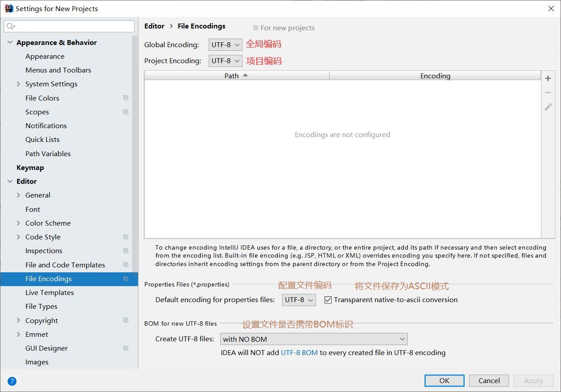561x392 pixels.
Task: Click the project-level icon beside Copyright
Action: tap(126, 320)
